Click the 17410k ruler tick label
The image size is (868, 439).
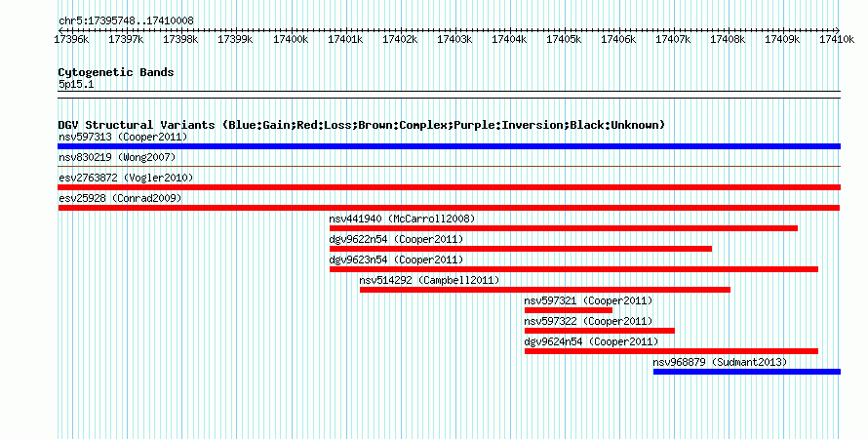tap(837, 39)
